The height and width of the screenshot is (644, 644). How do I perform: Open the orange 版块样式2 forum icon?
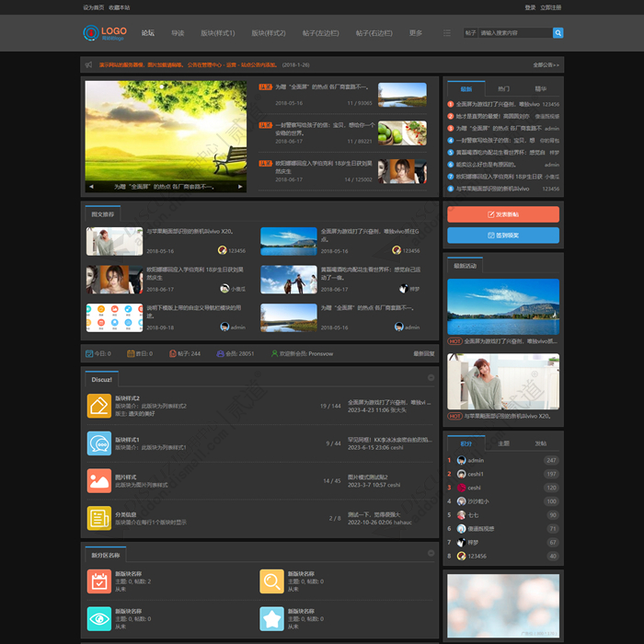tap(99, 406)
